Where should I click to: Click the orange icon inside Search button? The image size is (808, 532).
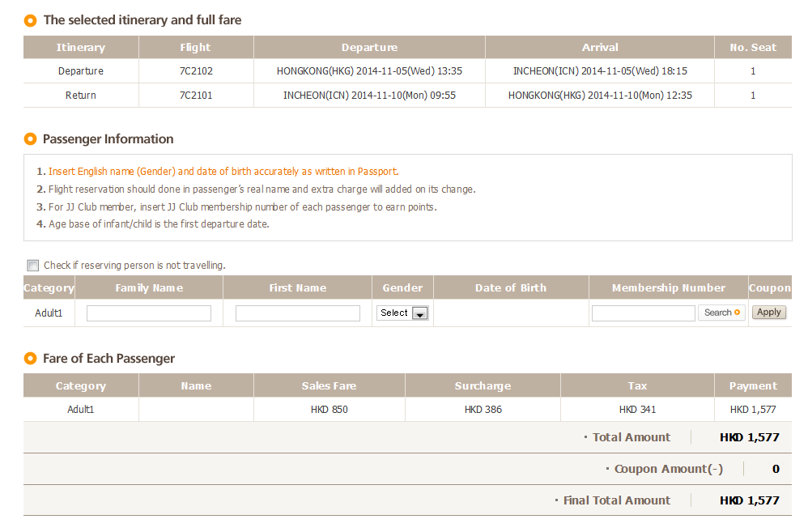[737, 313]
